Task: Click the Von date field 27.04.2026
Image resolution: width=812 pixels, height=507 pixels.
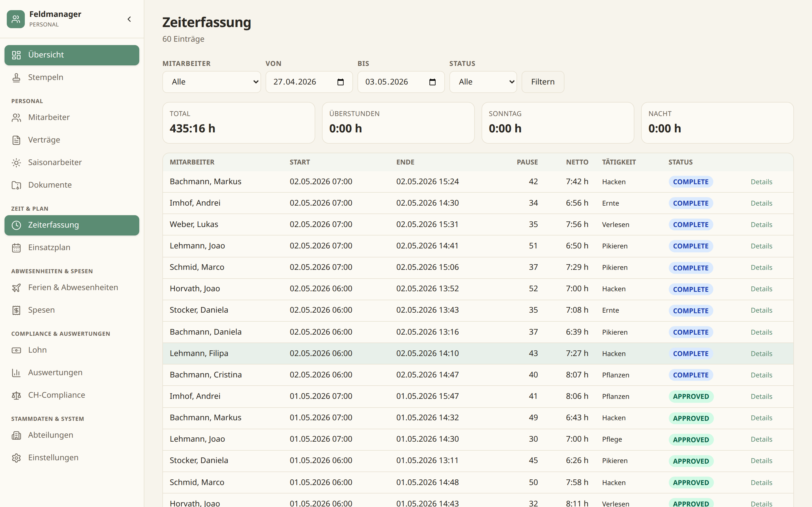Action: tap(309, 82)
